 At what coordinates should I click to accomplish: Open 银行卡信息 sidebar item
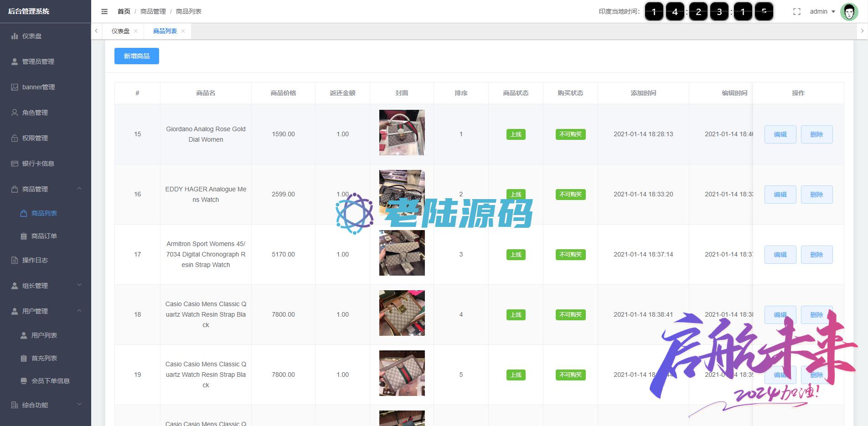(46, 164)
